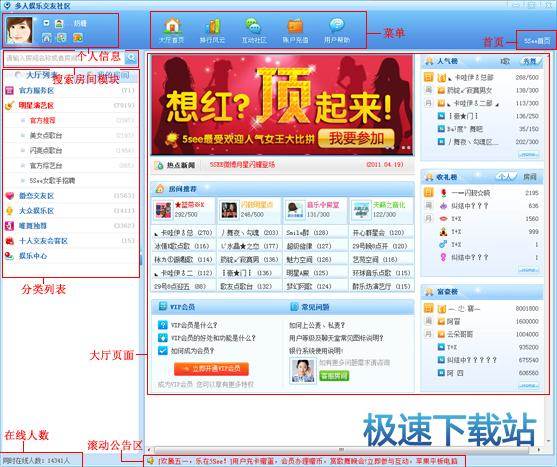557x467 pixels.
Task: Open 美女点歌台 sub-item
Action: [x=46, y=136]
